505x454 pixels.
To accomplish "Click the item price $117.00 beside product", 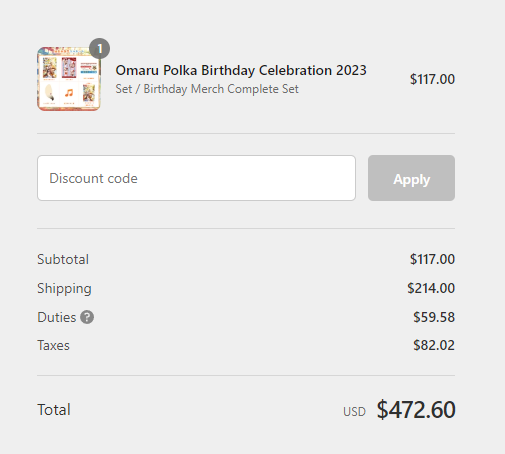I will [x=432, y=79].
